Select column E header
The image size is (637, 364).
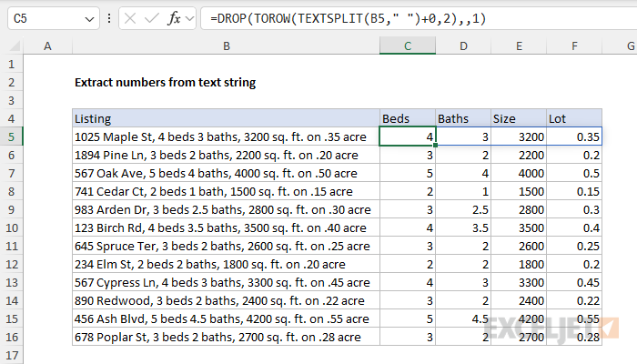519,45
